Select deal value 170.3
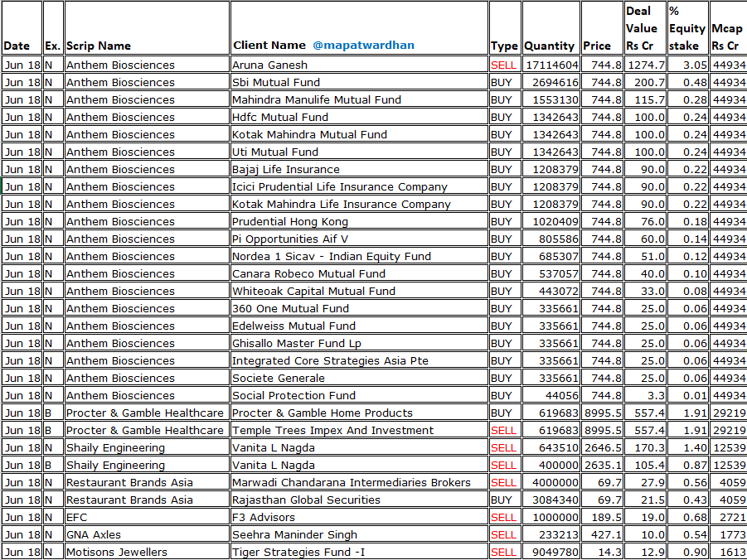 pos(645,447)
